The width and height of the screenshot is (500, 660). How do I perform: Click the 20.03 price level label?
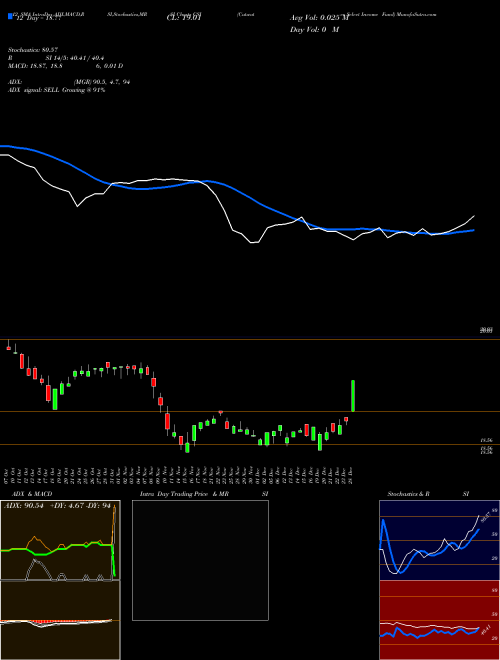487,331
